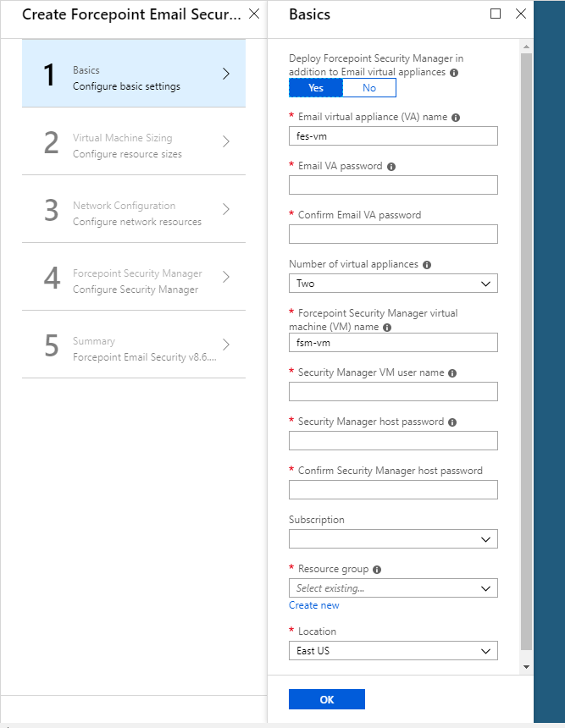
Task: Show info for Deploy Forcepoint Security Manager option
Action: [454, 73]
